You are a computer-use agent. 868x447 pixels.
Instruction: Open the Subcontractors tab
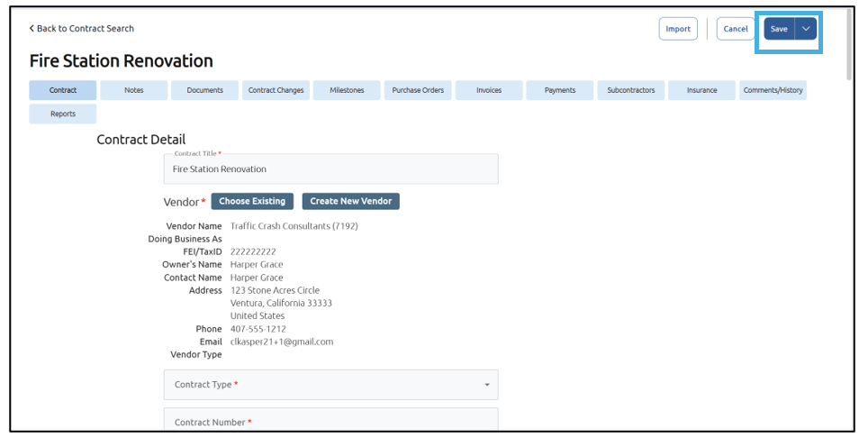click(x=630, y=90)
